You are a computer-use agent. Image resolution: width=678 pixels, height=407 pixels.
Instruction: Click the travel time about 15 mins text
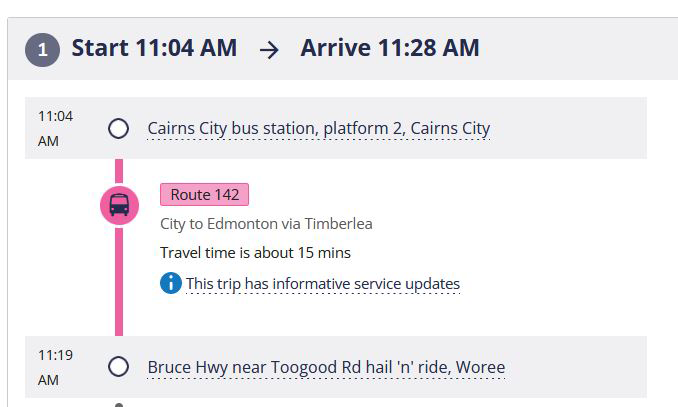[255, 252]
